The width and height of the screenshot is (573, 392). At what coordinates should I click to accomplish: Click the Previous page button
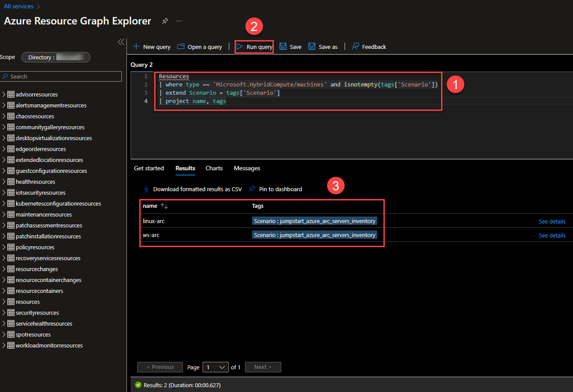(160, 367)
